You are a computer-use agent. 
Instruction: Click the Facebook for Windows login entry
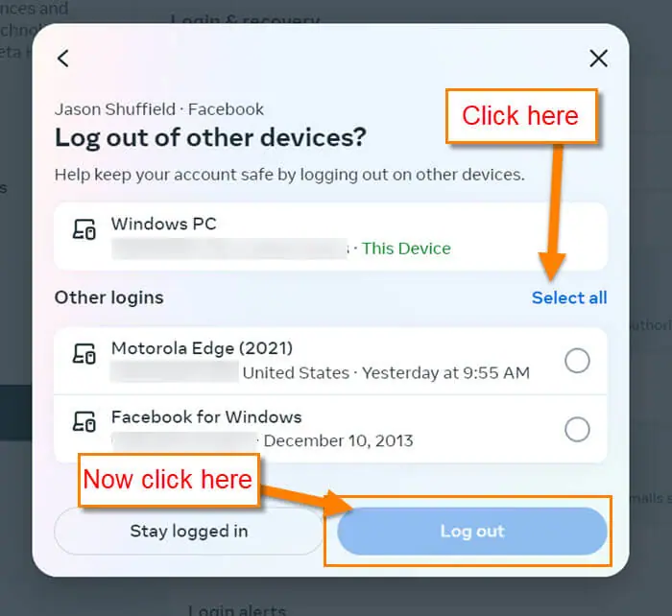(x=330, y=429)
